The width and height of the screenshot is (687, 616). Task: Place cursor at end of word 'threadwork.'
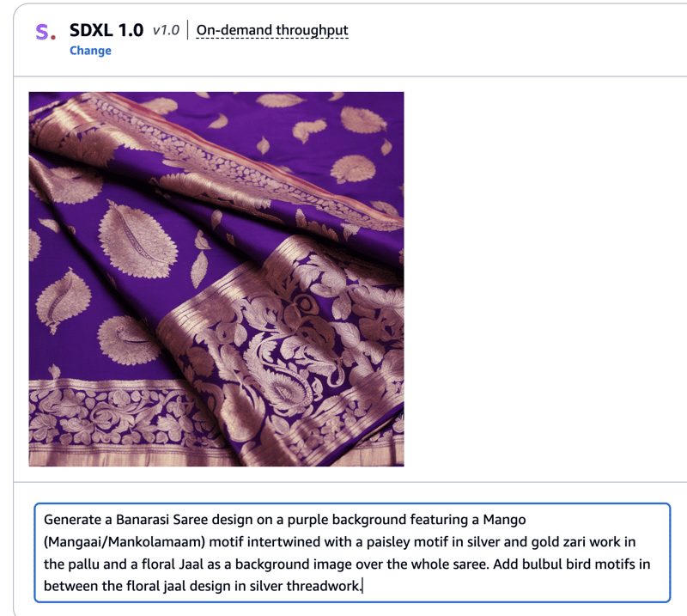click(x=362, y=586)
